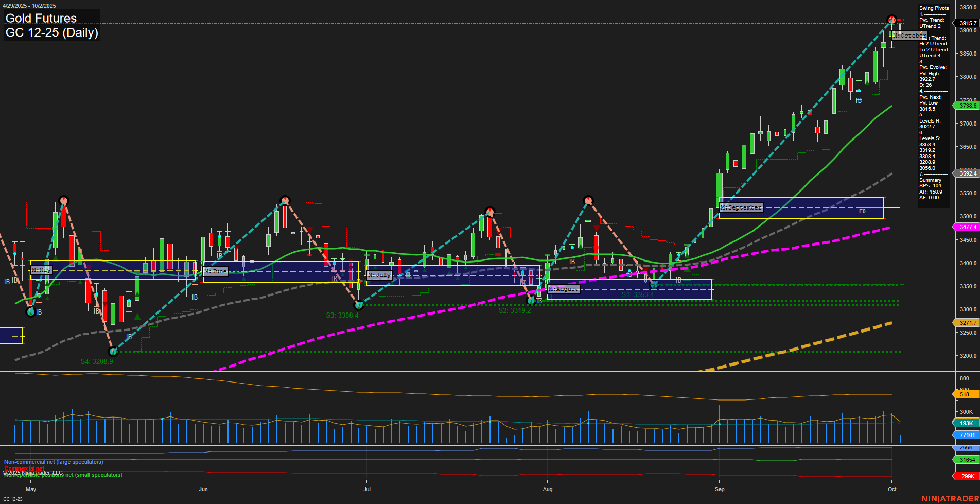Expand the Swing Pivots summary panel
This screenshot has width=980, height=504.
pos(933,8)
